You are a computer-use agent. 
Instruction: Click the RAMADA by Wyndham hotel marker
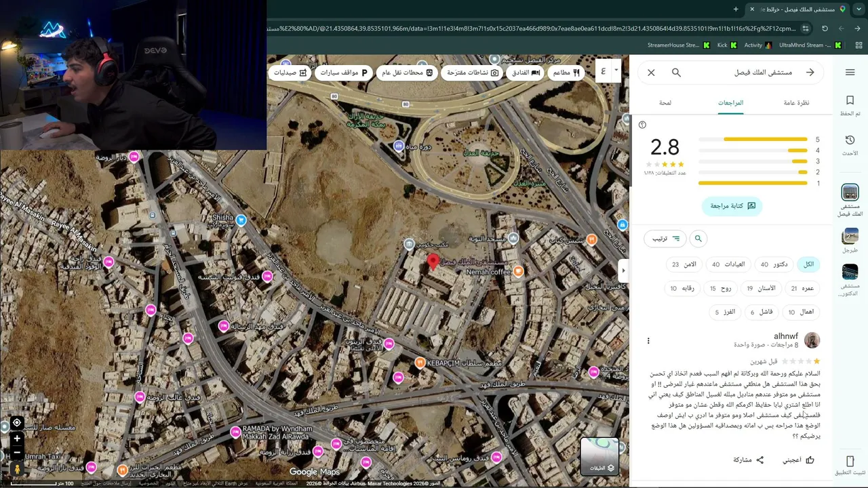pyautogui.click(x=235, y=432)
